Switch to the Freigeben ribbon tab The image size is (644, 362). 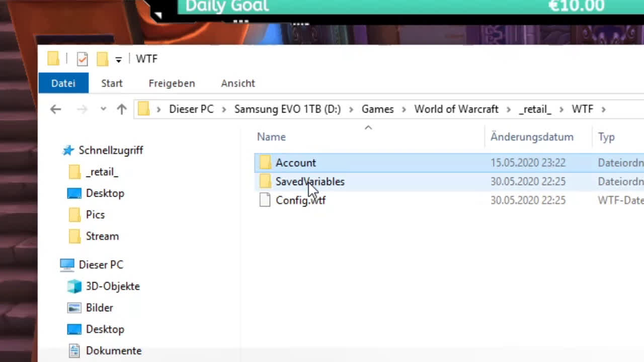172,83
